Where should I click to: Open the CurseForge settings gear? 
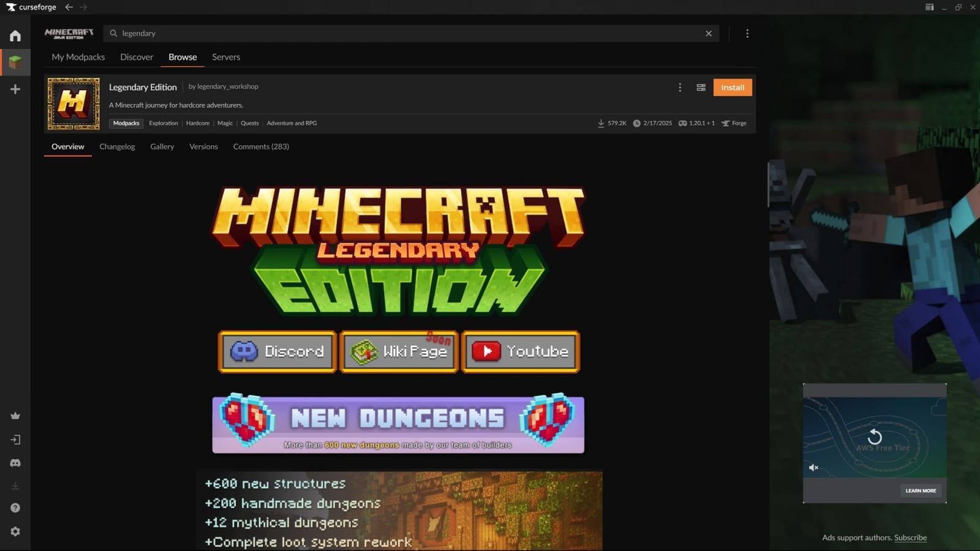pos(15,531)
